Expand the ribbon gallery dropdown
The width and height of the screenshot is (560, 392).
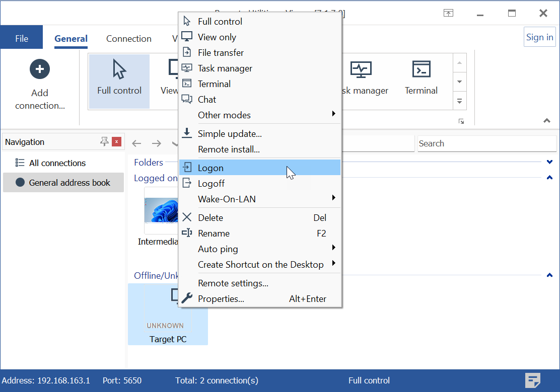click(x=459, y=101)
